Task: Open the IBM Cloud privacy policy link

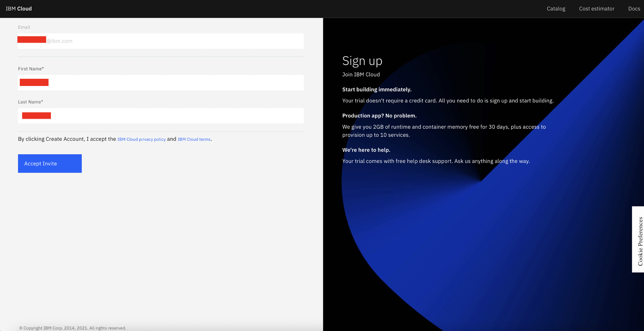Action: 141,139
